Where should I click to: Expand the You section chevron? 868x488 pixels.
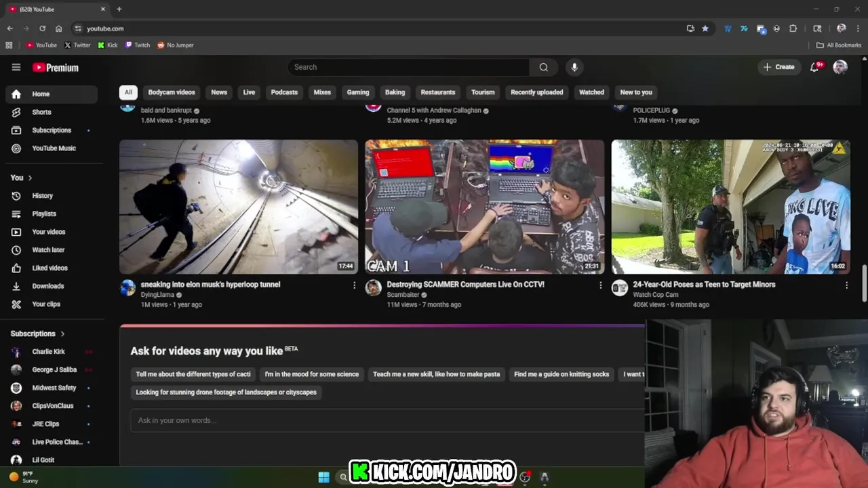pos(30,178)
